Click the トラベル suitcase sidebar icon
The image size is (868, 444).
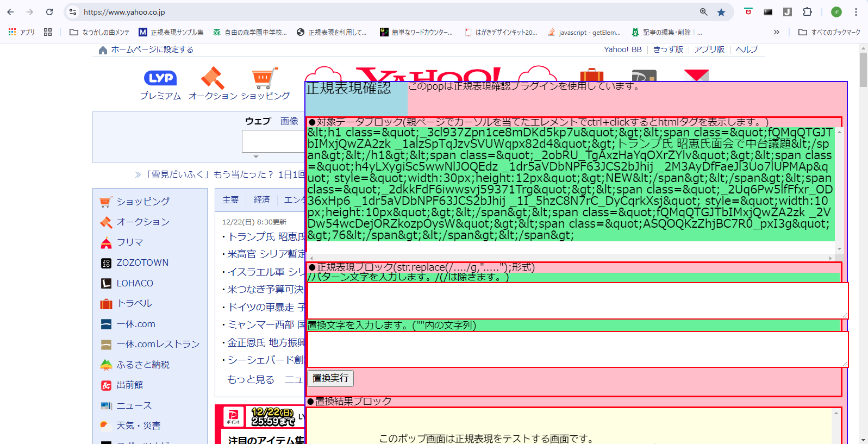point(106,304)
